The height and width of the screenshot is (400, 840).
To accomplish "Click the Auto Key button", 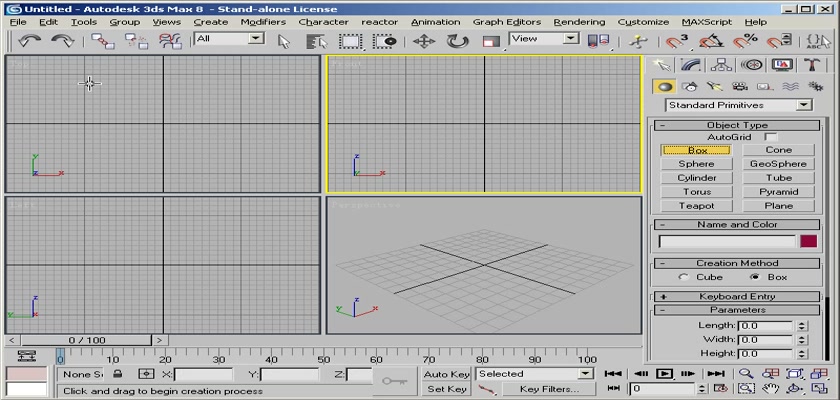I will tap(446, 374).
